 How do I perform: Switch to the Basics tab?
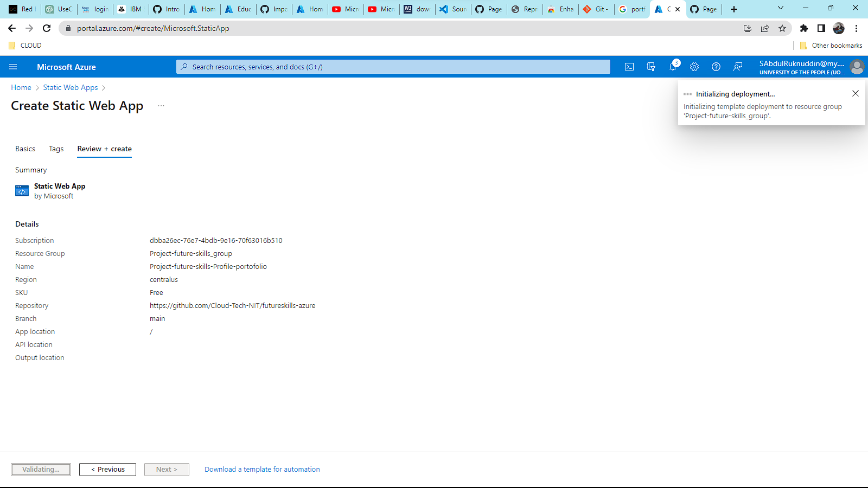point(25,149)
